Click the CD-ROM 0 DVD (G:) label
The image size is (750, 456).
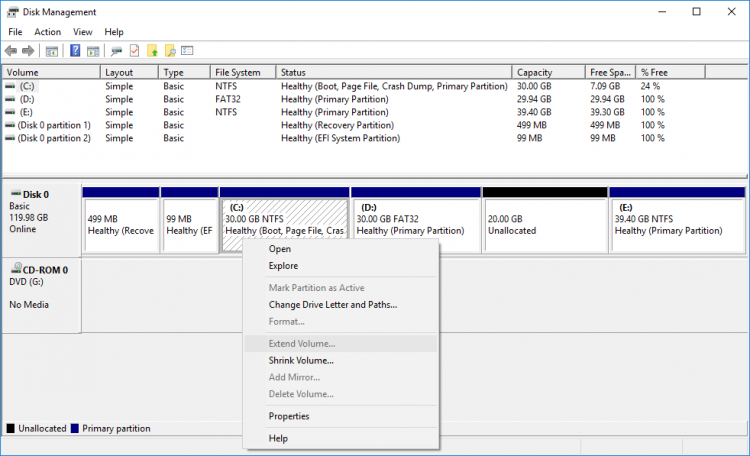click(42, 296)
